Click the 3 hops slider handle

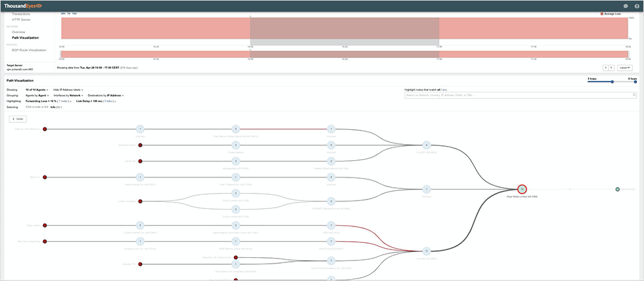pos(612,82)
